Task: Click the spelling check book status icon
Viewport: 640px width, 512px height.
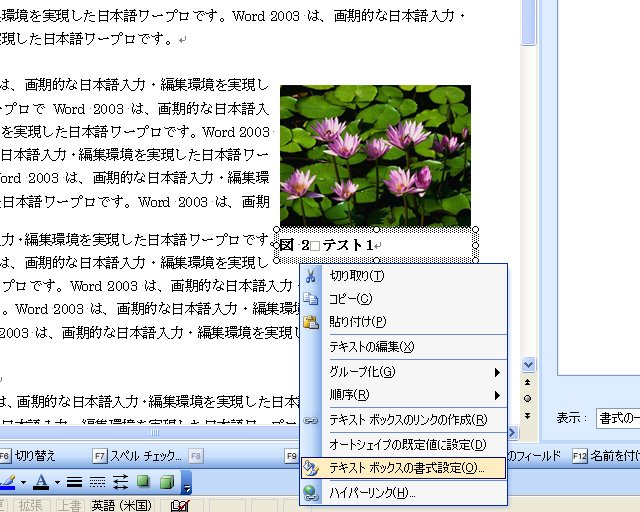Action: (x=180, y=505)
